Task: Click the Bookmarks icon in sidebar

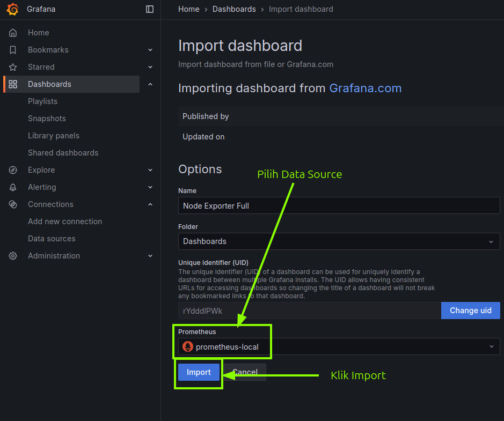Action: point(13,50)
